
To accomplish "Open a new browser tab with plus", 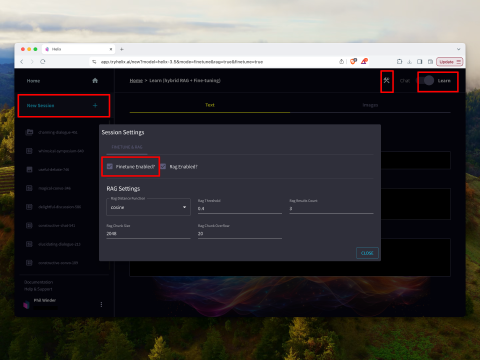I will point(122,49).
